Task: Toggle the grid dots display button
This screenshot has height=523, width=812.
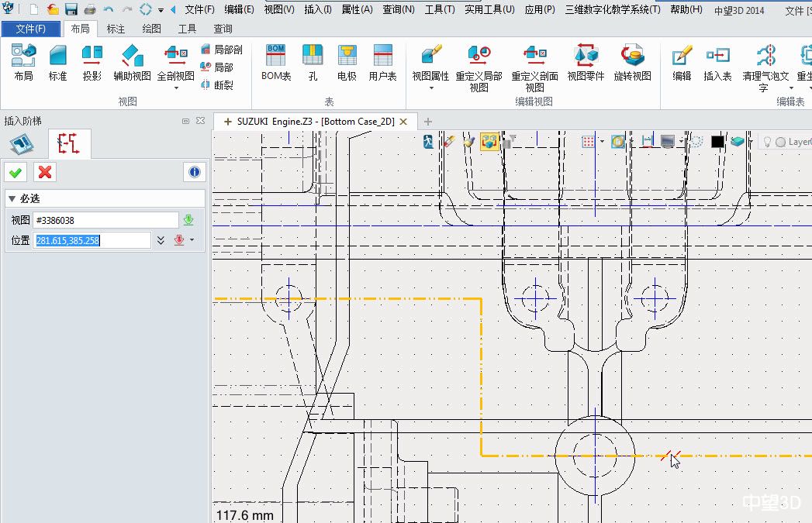Action: click(x=589, y=142)
